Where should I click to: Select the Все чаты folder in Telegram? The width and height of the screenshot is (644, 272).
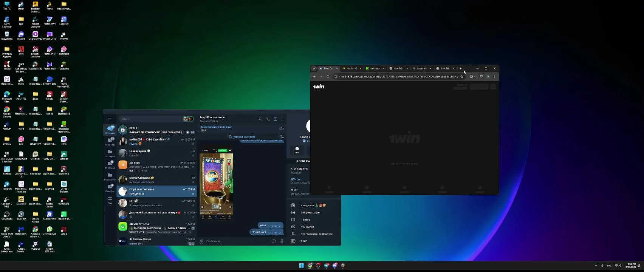110,130
